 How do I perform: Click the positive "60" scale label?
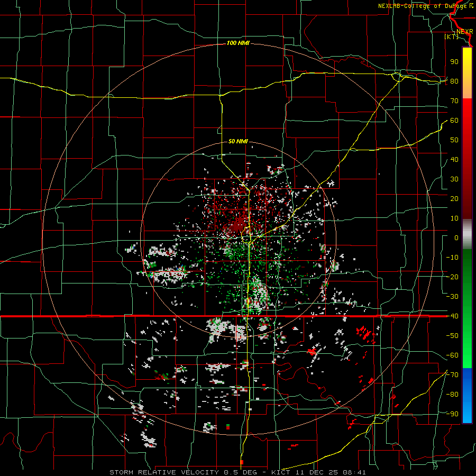pyautogui.click(x=454, y=120)
